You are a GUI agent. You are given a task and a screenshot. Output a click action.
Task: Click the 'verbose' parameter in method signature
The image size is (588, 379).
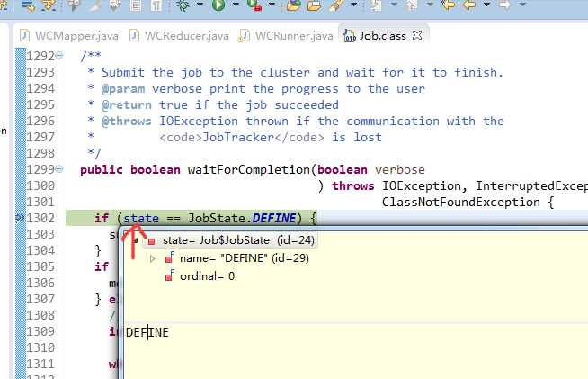400,170
